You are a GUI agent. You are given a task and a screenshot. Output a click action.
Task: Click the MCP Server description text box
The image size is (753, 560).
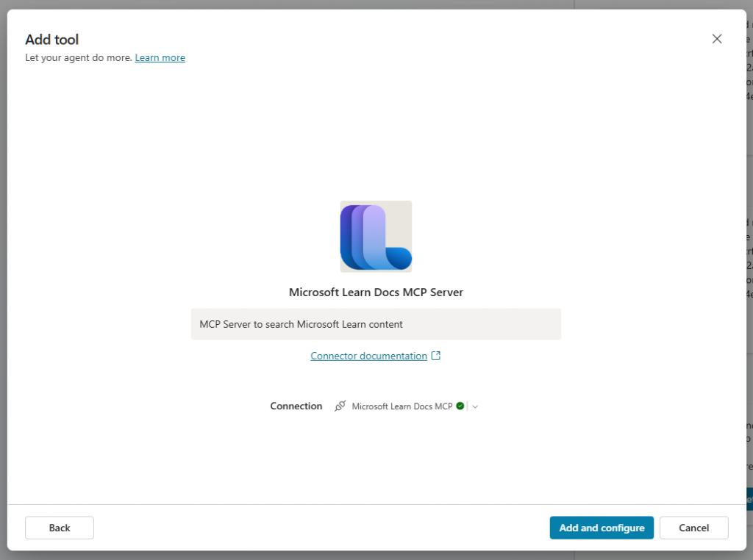coord(376,323)
